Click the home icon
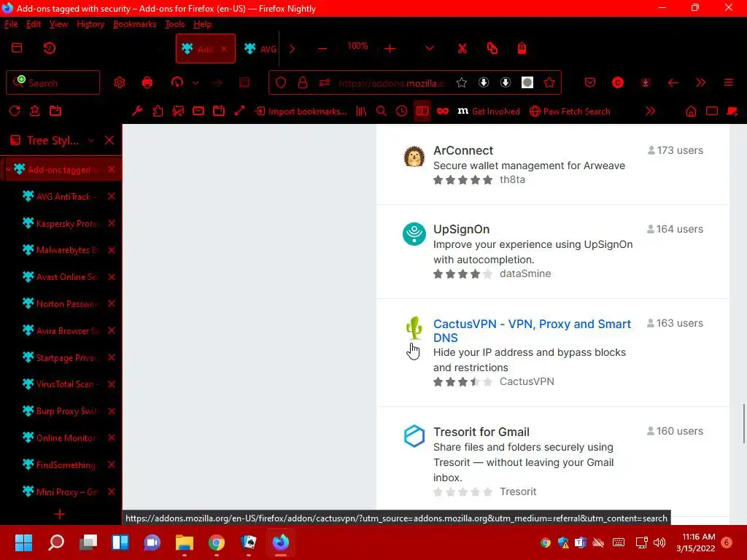Image resolution: width=747 pixels, height=560 pixels. click(x=691, y=112)
